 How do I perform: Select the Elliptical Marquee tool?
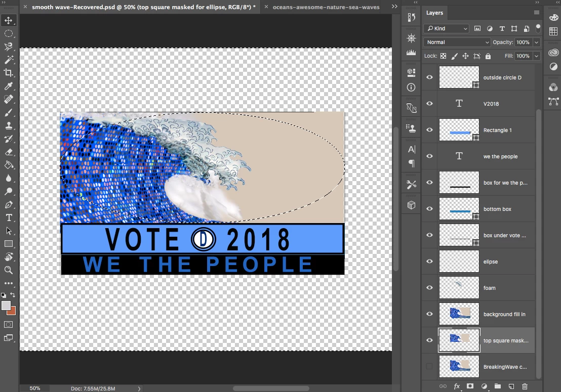[9, 33]
